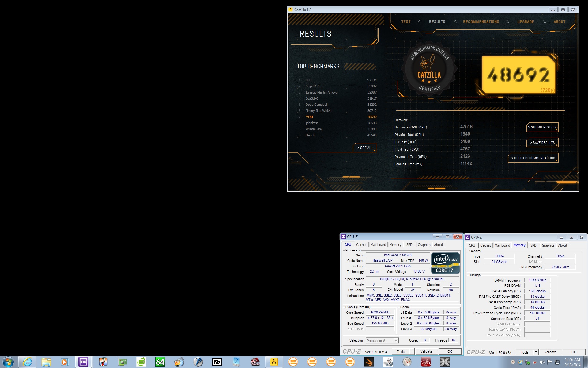Select Graphics tab in right CPU-Z window

pos(548,245)
